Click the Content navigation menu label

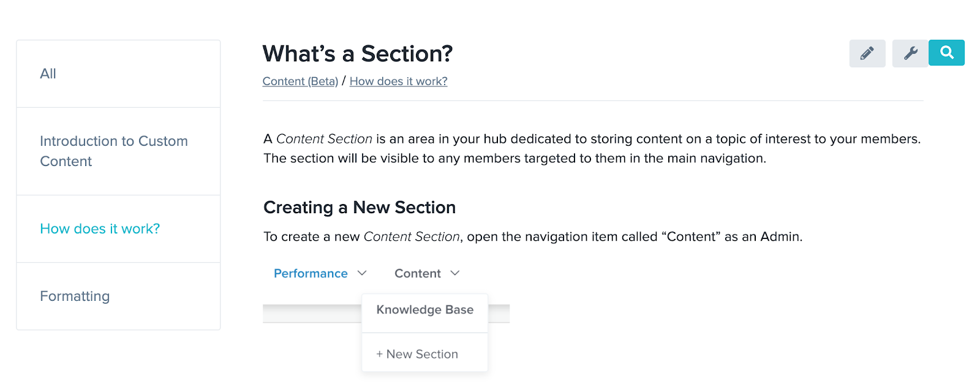tap(417, 273)
